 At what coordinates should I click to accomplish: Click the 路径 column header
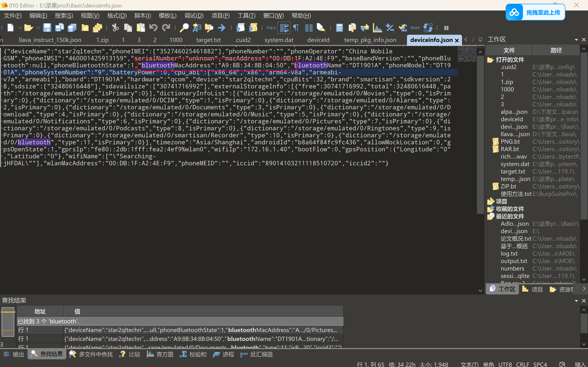pos(556,50)
